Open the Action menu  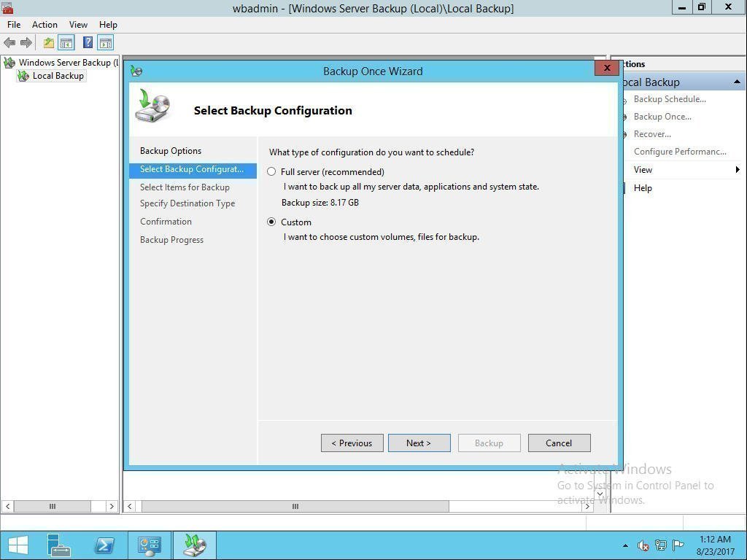point(44,25)
